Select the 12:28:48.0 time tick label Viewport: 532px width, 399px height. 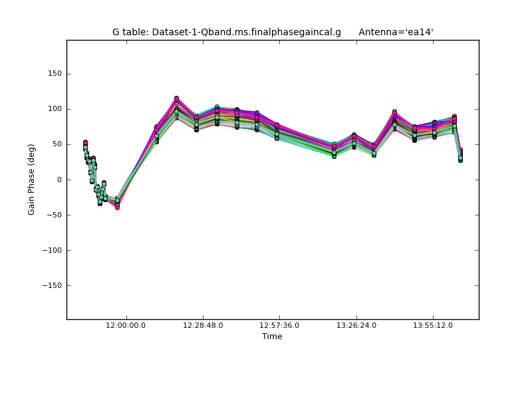click(203, 325)
